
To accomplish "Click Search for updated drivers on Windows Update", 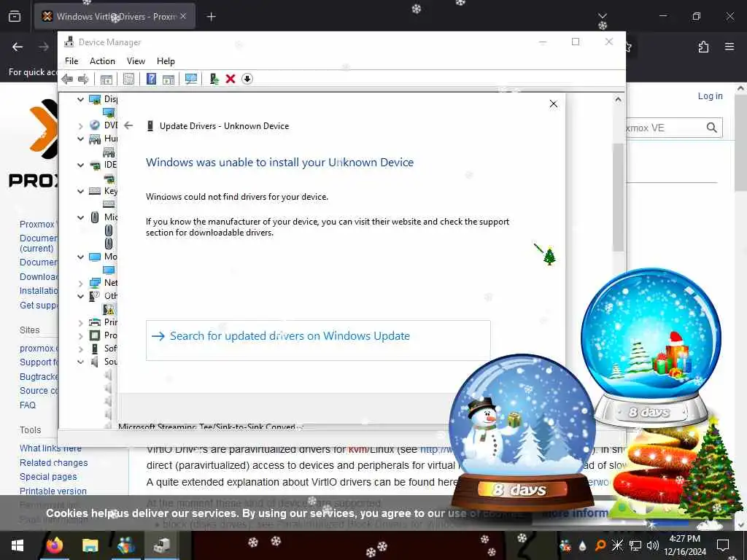I will [318, 340].
